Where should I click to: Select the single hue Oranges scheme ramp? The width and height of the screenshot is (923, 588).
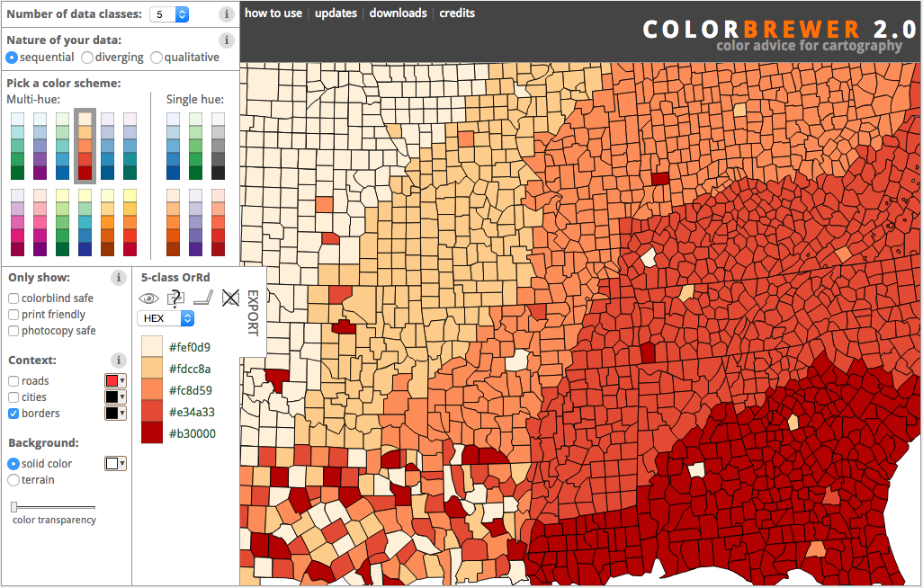click(x=173, y=222)
